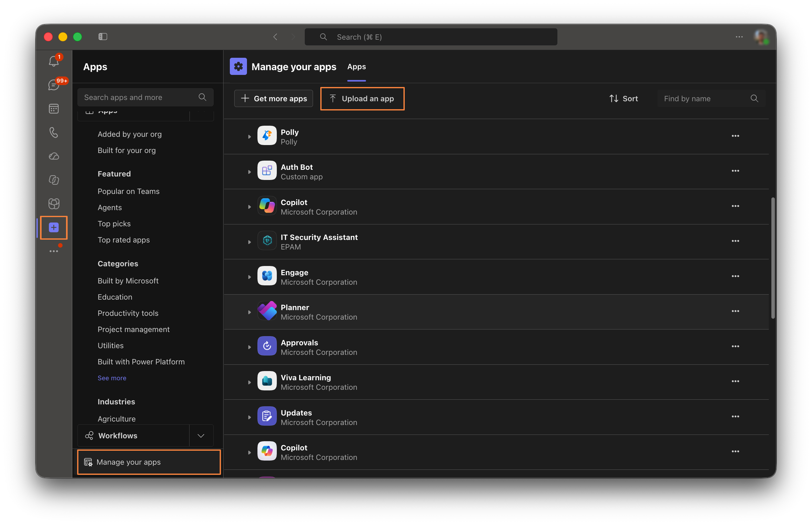Click the Search apps and more field

[145, 97]
